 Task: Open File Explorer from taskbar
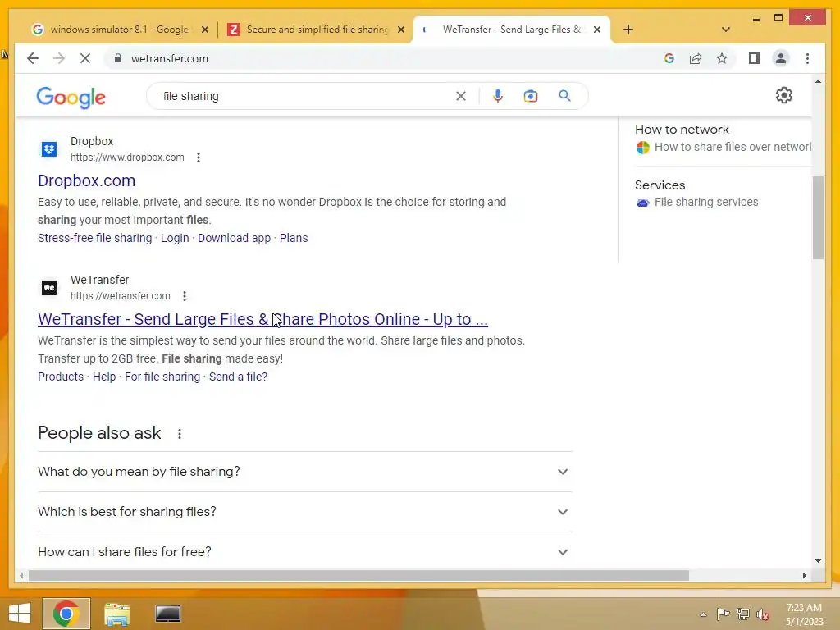coord(117,614)
